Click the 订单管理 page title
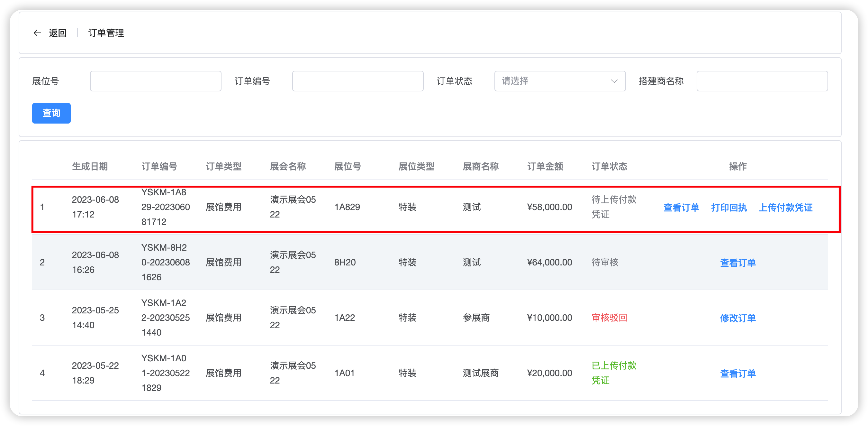The width and height of the screenshot is (868, 426). click(x=106, y=33)
